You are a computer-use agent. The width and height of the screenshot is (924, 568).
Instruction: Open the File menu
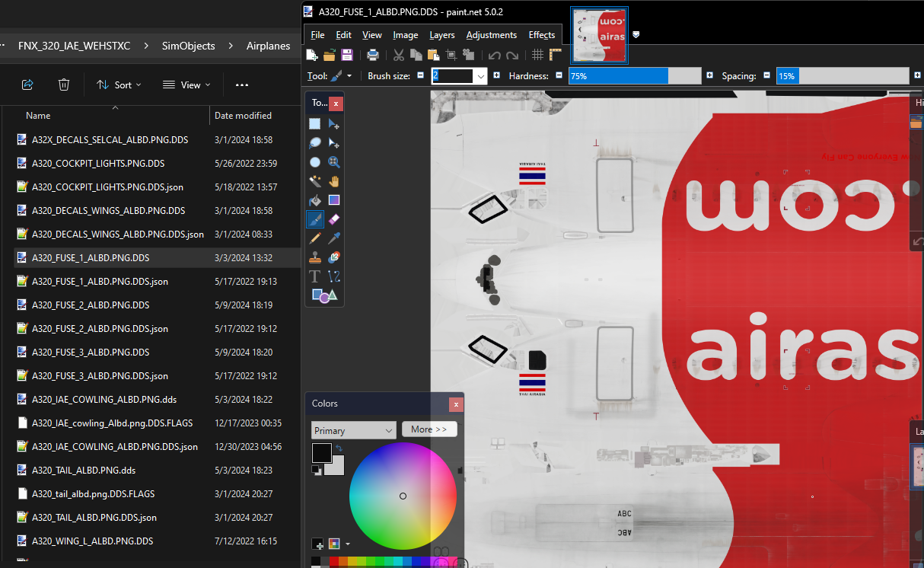pyautogui.click(x=317, y=35)
